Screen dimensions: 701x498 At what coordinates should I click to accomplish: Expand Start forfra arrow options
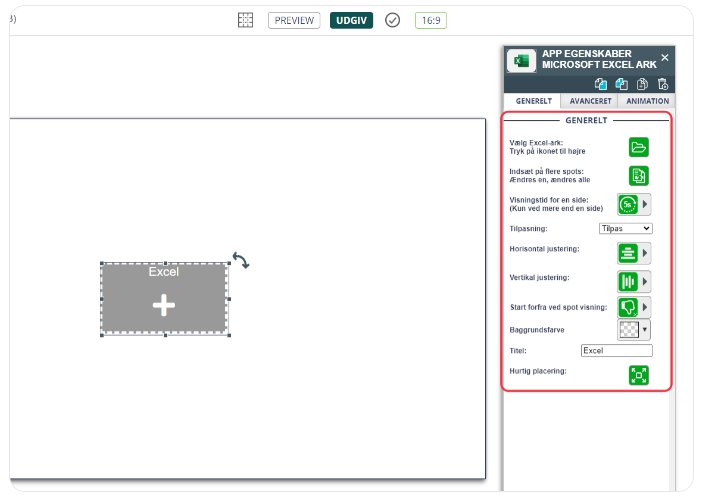point(645,307)
